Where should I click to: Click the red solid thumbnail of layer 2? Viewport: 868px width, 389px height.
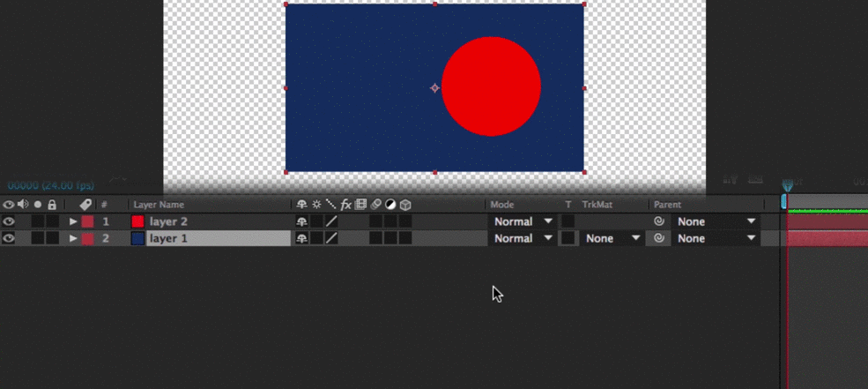point(137,221)
